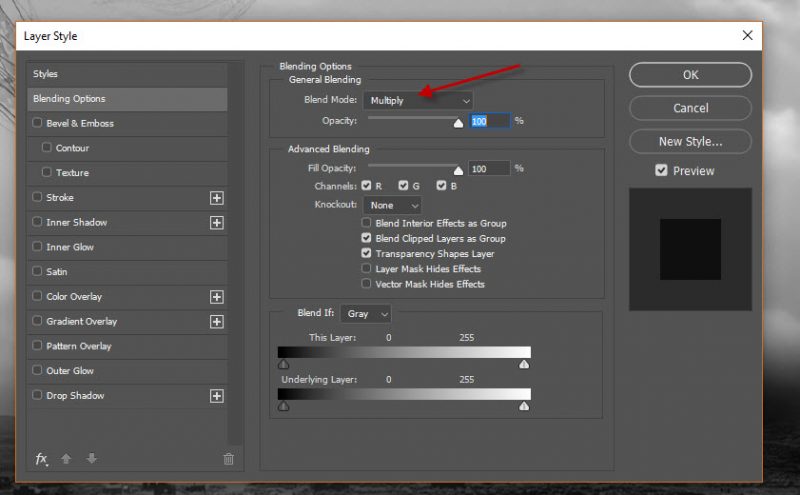
Task: Toggle Blend Interior Effects as Group
Action: tap(367, 223)
